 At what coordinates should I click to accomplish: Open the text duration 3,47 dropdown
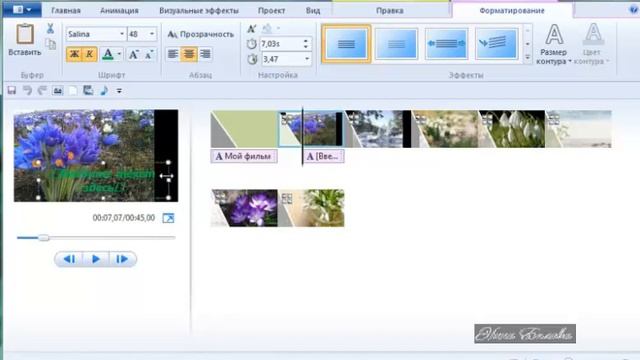coord(307,59)
